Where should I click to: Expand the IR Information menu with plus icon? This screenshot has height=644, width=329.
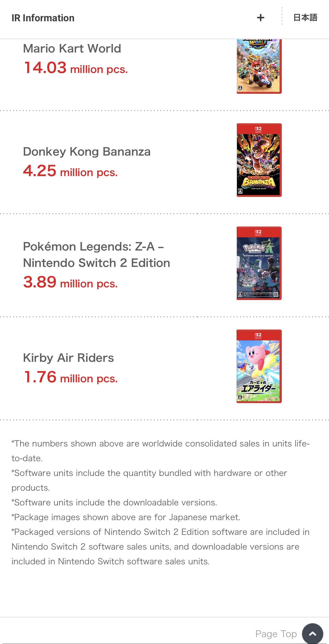pos(261,18)
